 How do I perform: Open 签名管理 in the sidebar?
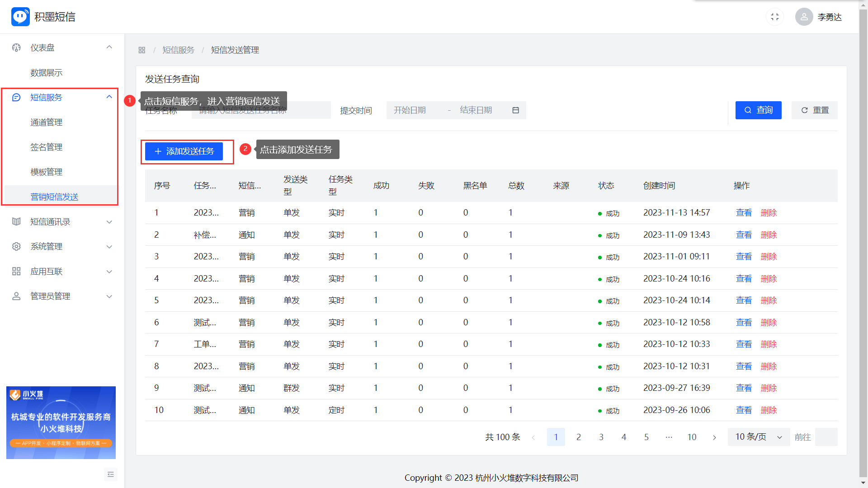click(47, 147)
